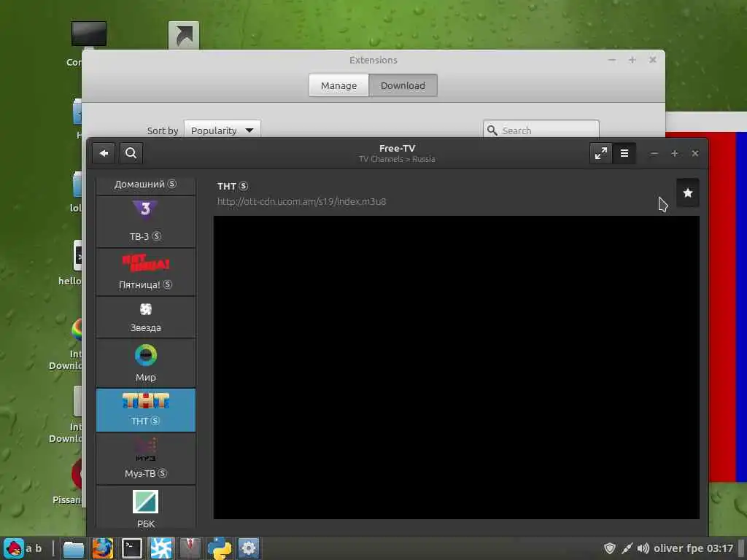Select the РБК channel
Viewport: 747px width, 560px height.
tap(146, 507)
